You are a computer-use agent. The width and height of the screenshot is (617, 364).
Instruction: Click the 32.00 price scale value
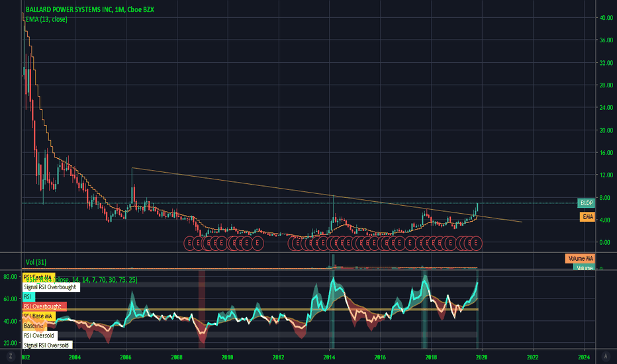[x=606, y=63]
